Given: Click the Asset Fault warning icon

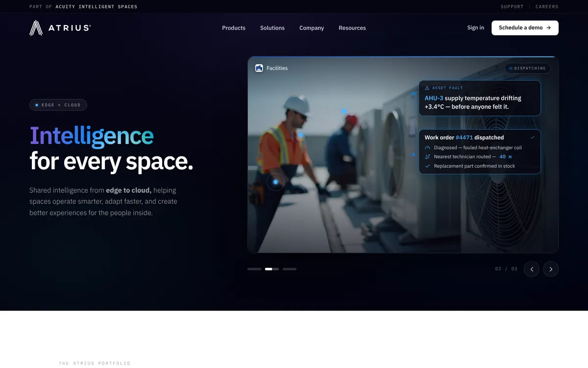Looking at the screenshot, I should [427, 88].
